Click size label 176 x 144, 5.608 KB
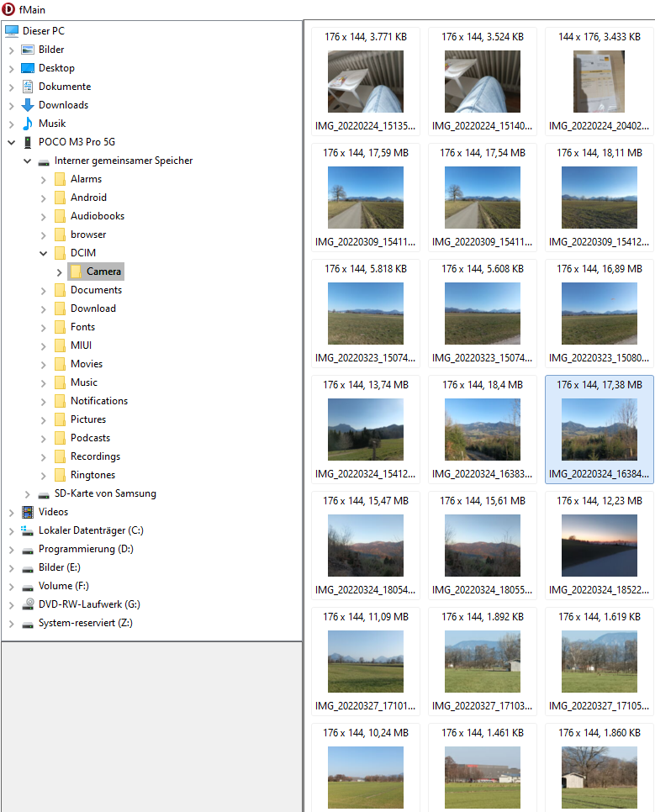This screenshot has height=812, width=655. click(483, 269)
